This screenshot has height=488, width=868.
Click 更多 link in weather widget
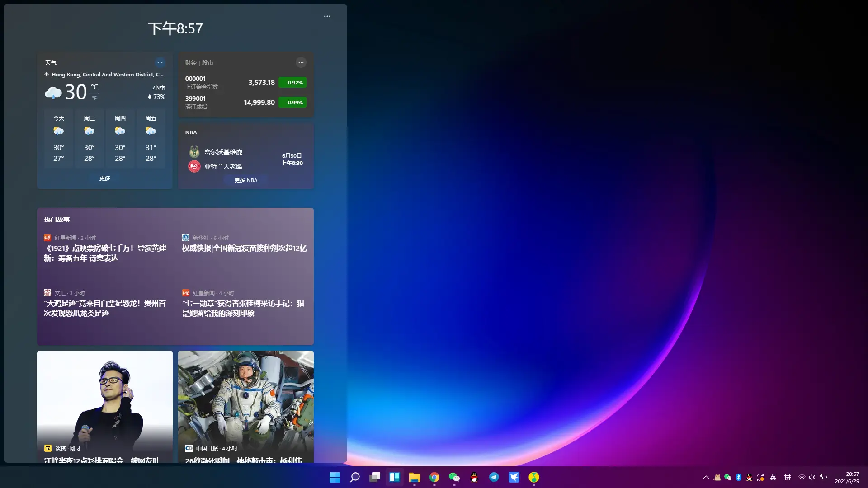tap(105, 178)
